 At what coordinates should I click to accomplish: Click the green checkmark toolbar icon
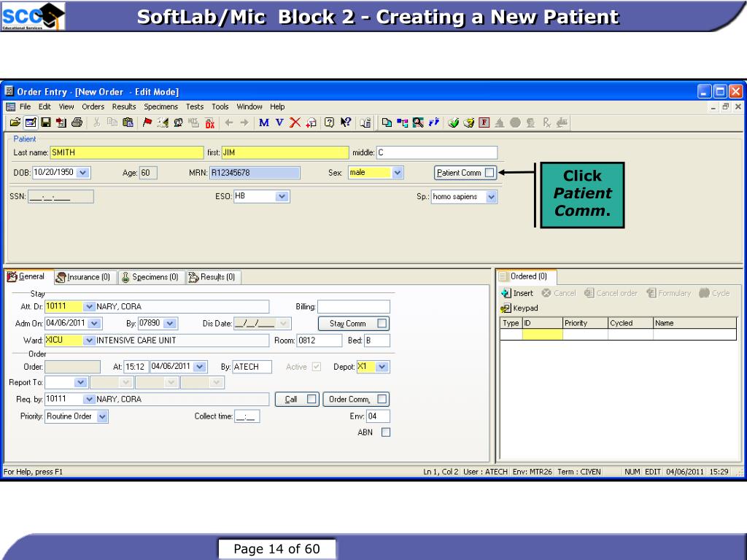[453, 122]
